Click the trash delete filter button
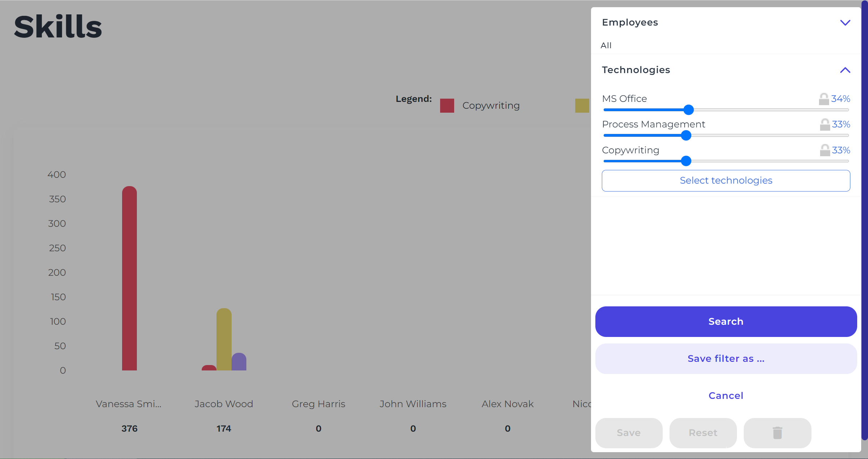 tap(777, 433)
